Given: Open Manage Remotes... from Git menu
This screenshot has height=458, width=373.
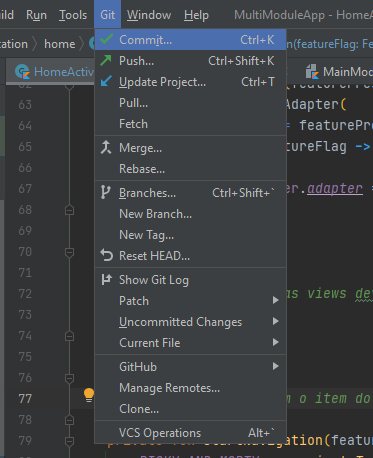Looking at the screenshot, I should [x=191, y=388].
